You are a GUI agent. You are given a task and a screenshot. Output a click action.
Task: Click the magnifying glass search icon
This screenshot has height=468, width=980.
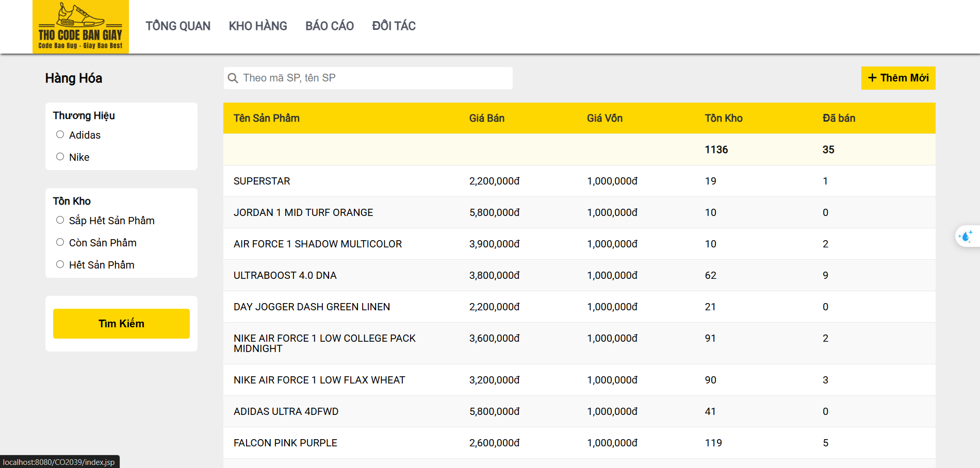233,78
